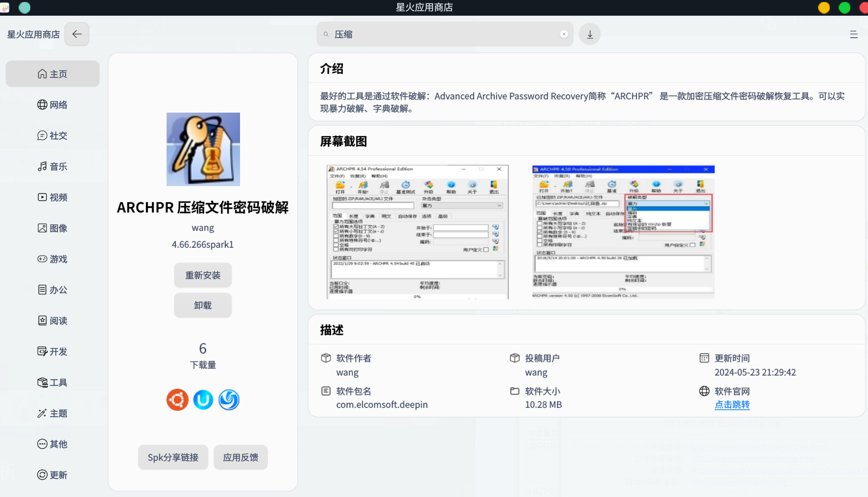
Task: Open the 视频 category
Action: click(x=52, y=197)
